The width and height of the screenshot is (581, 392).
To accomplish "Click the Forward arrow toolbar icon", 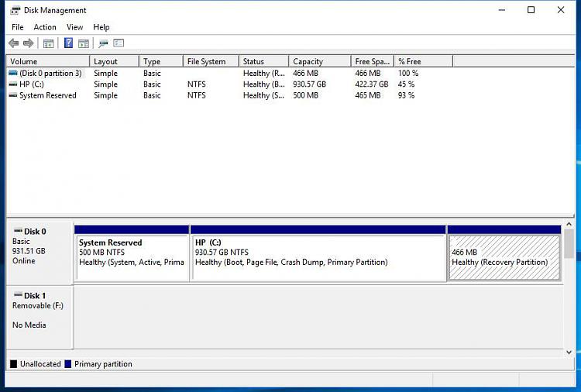I will pyautogui.click(x=29, y=43).
